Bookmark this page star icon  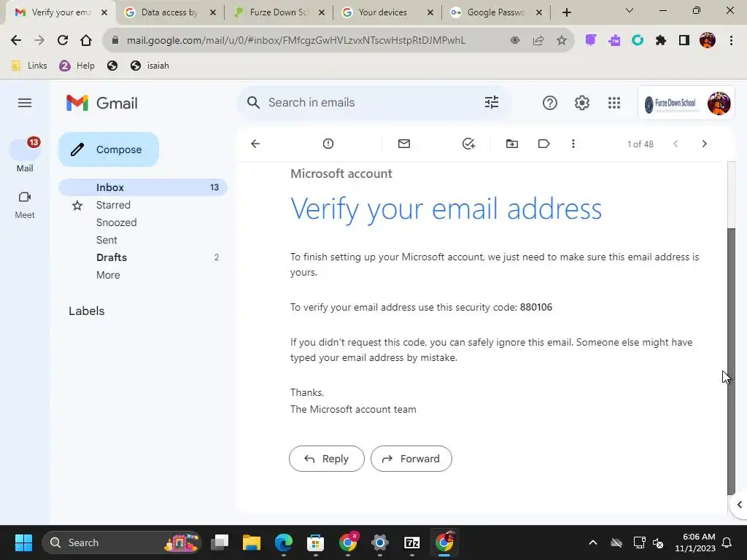(x=562, y=41)
